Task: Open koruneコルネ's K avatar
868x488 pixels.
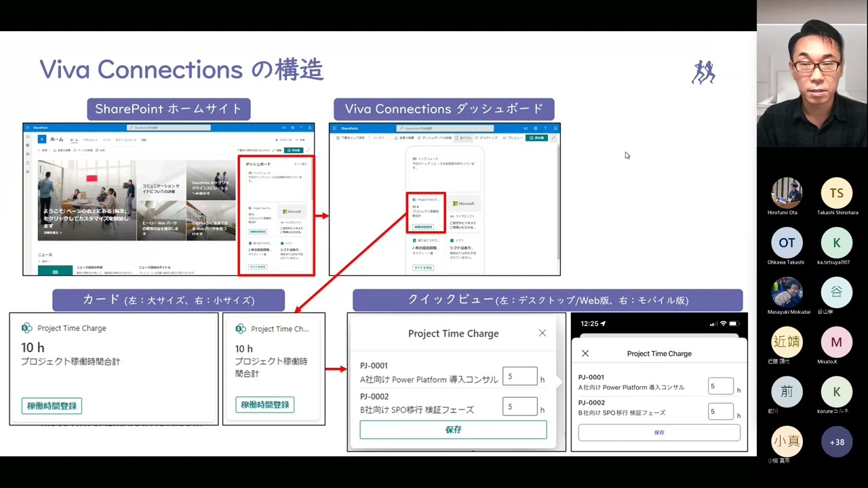Action: [x=837, y=392]
